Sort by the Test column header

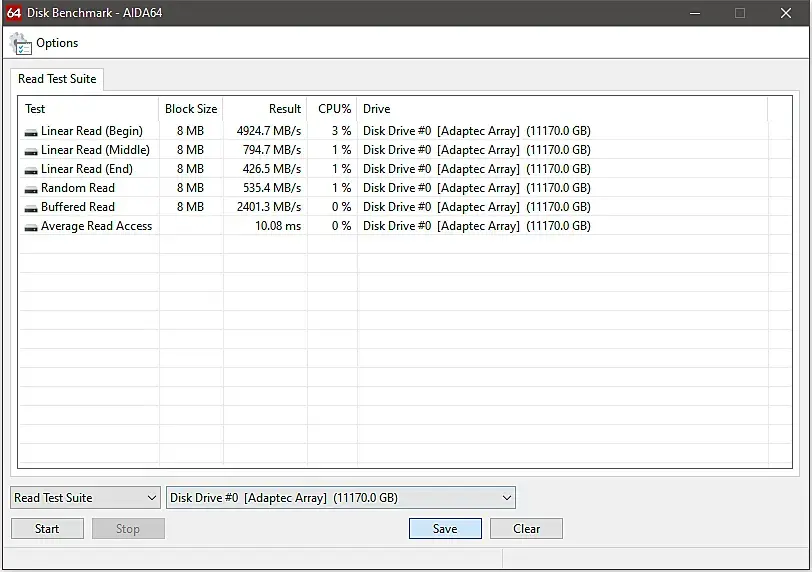point(89,109)
